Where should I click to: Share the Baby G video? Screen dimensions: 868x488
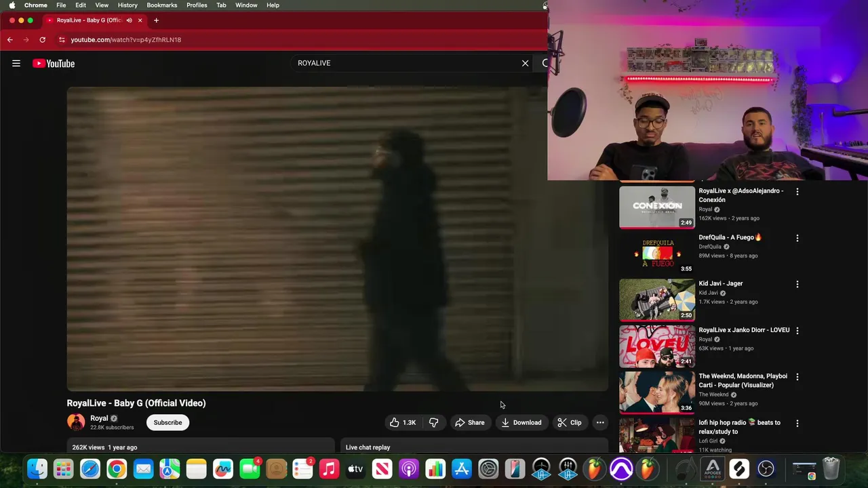pos(470,422)
